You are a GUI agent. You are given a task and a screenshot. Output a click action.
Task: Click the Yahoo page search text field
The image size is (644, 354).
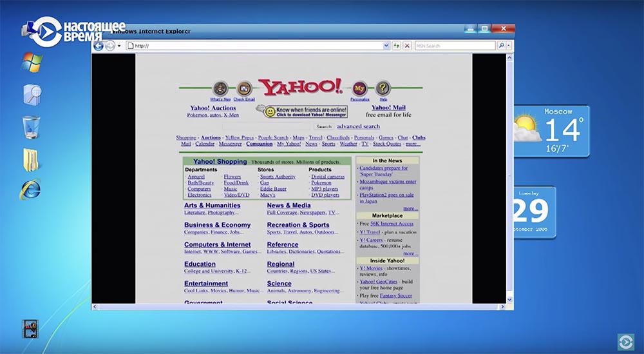[267, 126]
